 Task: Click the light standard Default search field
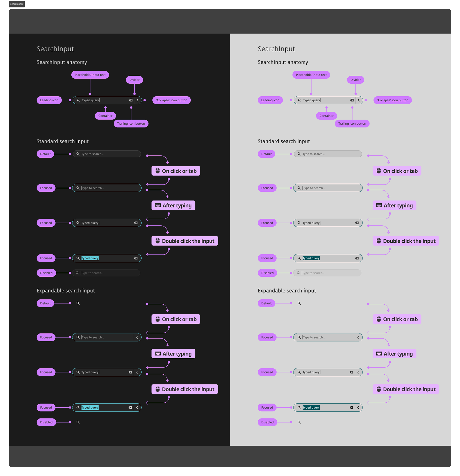coord(328,154)
